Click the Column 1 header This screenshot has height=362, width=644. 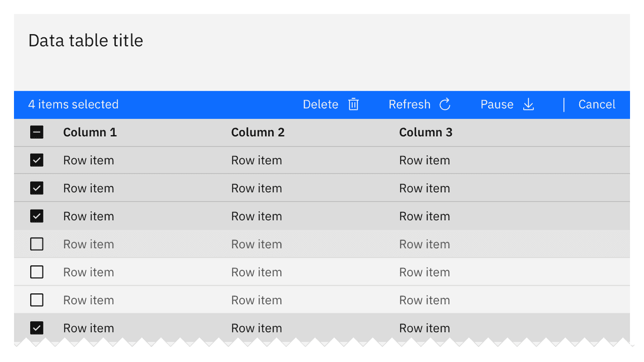click(89, 132)
